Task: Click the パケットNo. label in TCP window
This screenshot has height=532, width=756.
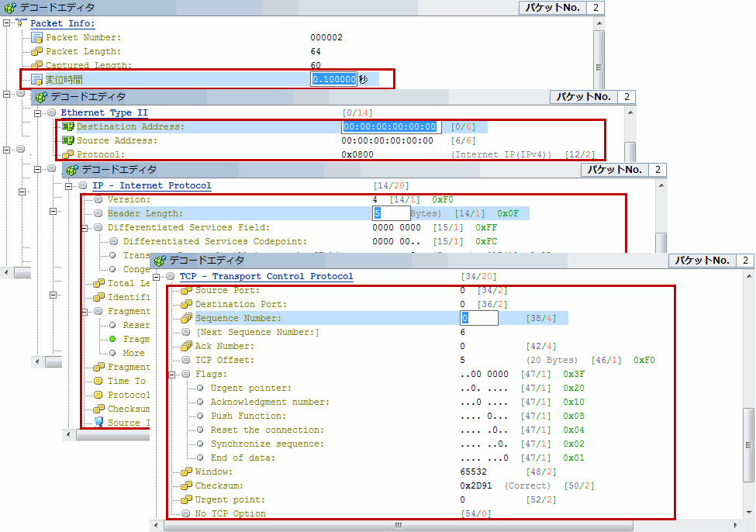Action: tap(702, 261)
